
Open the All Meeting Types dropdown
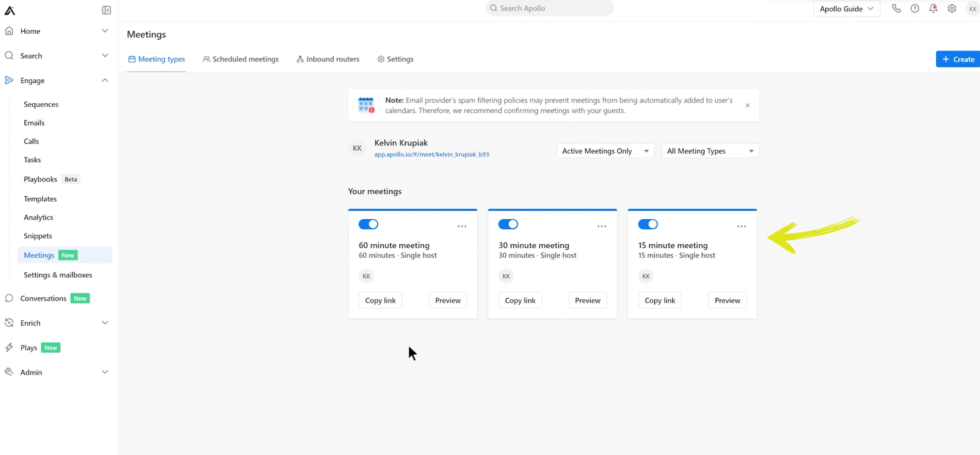click(x=709, y=151)
